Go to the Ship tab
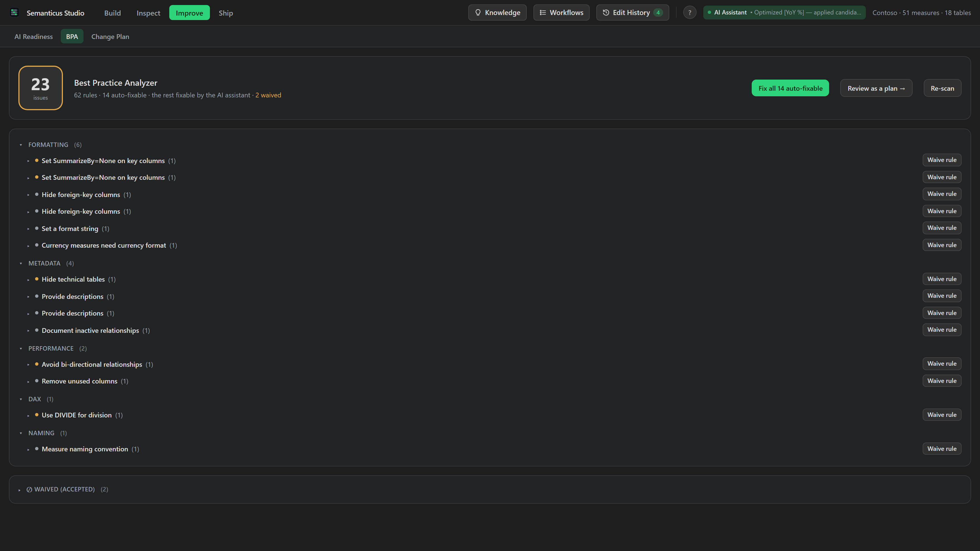This screenshot has height=551, width=980. [226, 13]
